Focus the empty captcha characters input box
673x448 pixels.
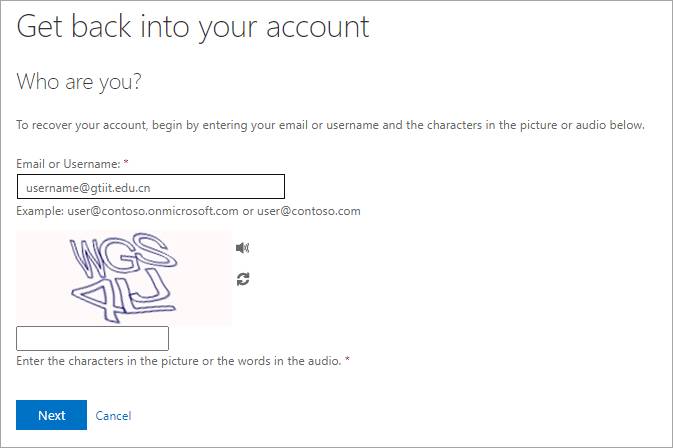pos(92,339)
